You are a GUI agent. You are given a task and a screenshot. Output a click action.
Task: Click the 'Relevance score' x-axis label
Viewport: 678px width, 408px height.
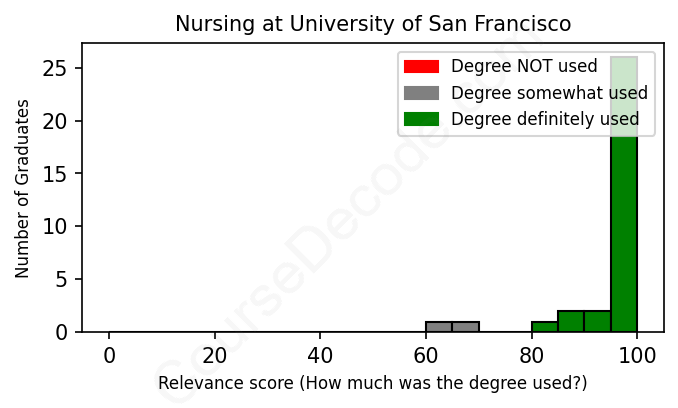pos(373,384)
